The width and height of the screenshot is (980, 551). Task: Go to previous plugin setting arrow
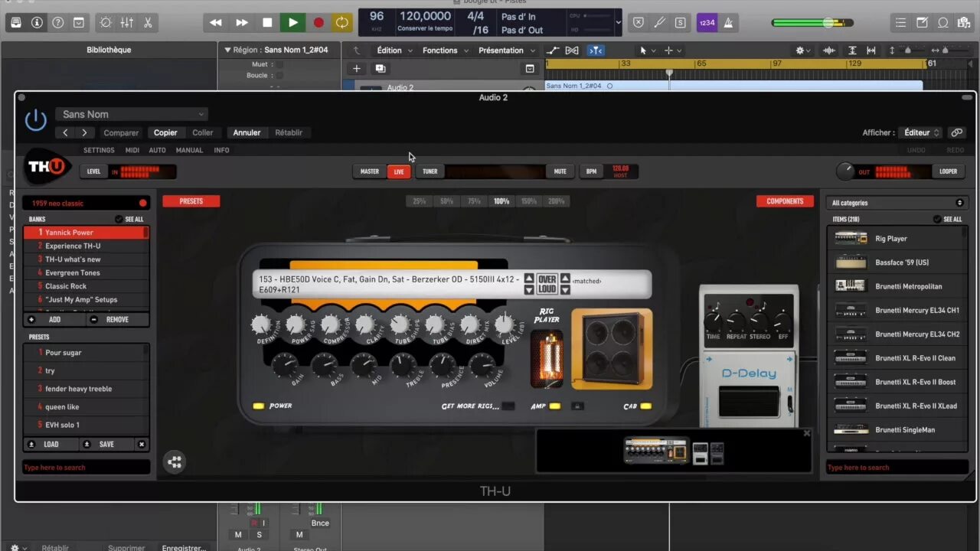pyautogui.click(x=66, y=132)
